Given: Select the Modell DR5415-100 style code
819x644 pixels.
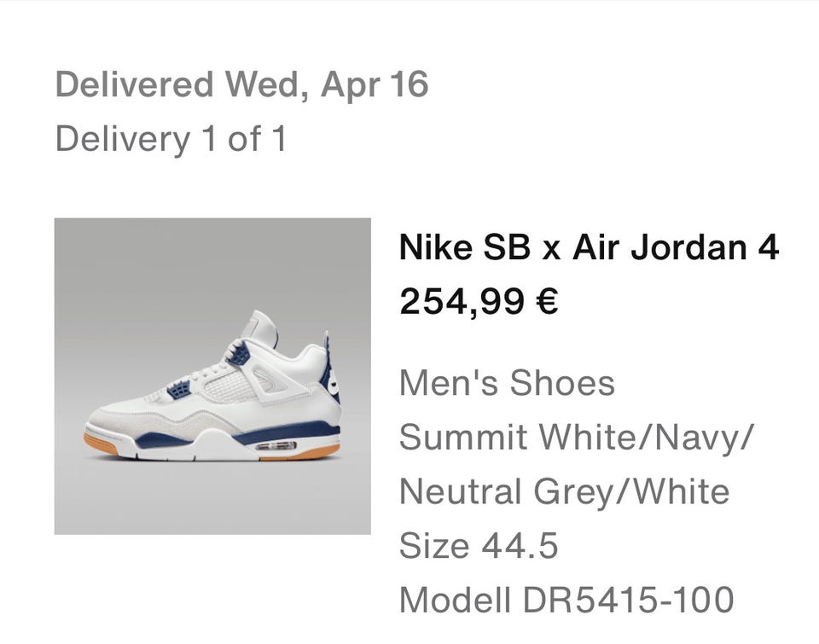Looking at the screenshot, I should coord(566,600).
